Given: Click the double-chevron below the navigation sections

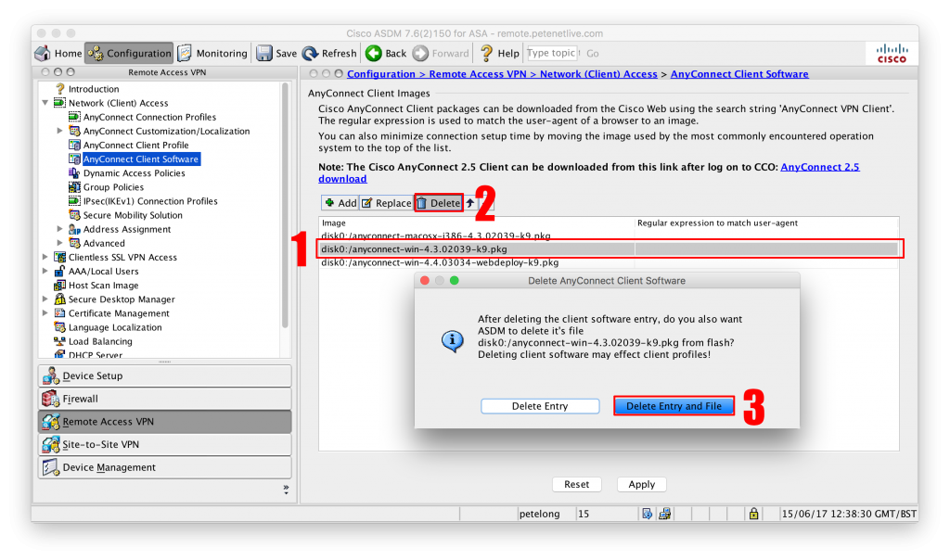Looking at the screenshot, I should point(286,490).
